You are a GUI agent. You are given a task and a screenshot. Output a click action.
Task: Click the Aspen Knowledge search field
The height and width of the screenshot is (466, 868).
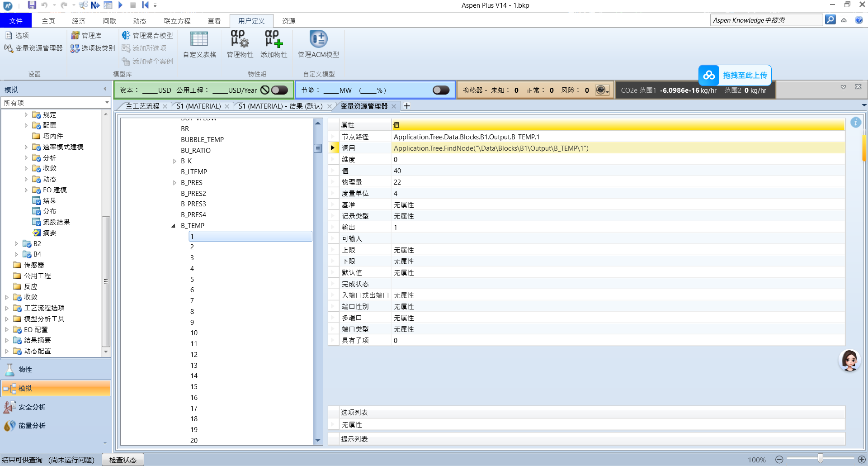[766, 20]
